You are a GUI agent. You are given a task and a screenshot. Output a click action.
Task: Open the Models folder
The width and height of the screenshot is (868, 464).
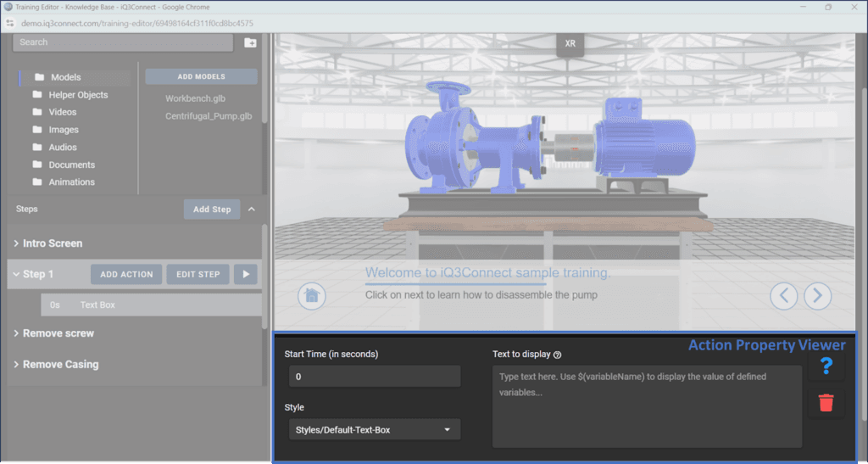pos(65,77)
